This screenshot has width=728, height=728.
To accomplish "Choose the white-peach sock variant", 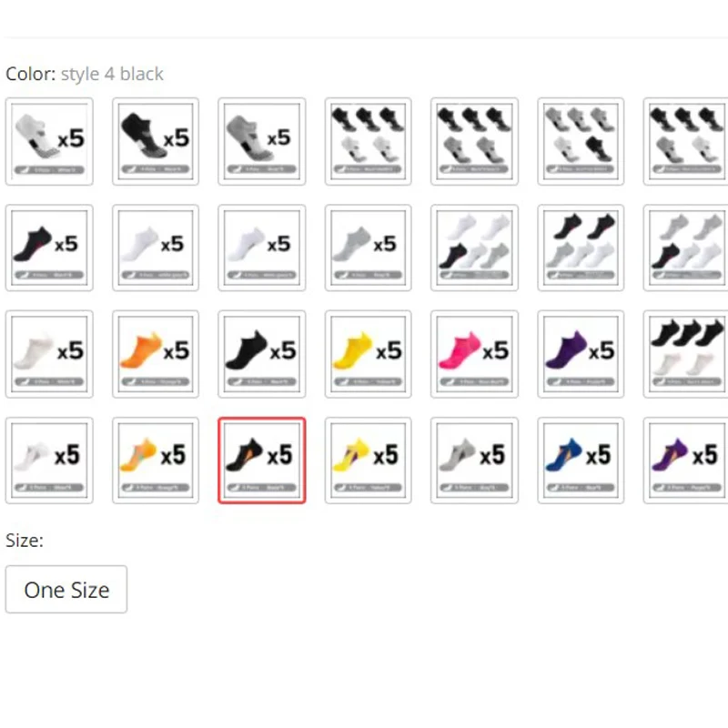I will [x=261, y=248].
